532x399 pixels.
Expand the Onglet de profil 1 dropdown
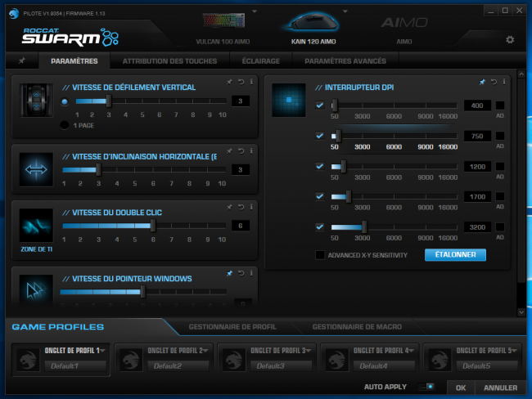click(x=102, y=350)
